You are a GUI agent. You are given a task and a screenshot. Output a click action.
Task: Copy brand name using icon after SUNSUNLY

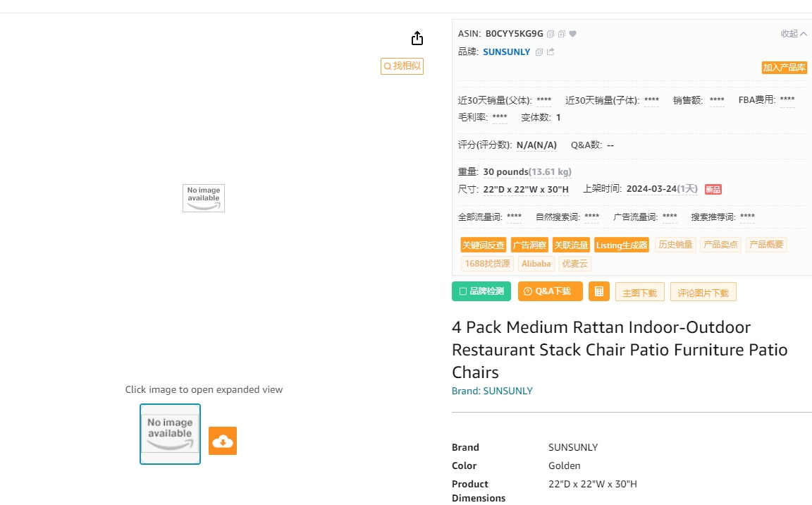pyautogui.click(x=539, y=51)
